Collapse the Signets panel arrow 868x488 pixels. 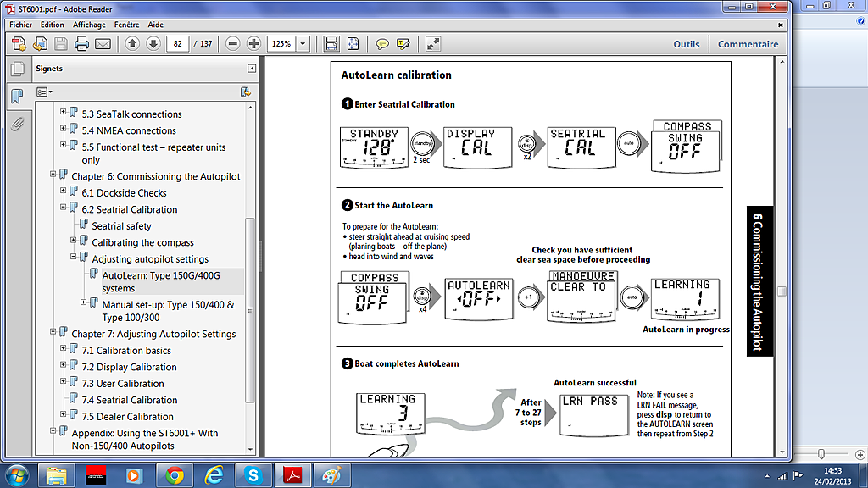252,69
